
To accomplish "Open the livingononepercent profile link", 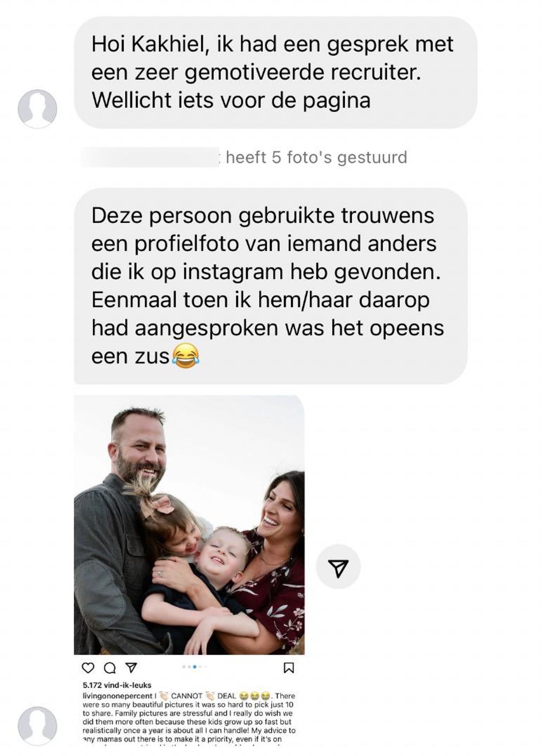I will [x=117, y=696].
